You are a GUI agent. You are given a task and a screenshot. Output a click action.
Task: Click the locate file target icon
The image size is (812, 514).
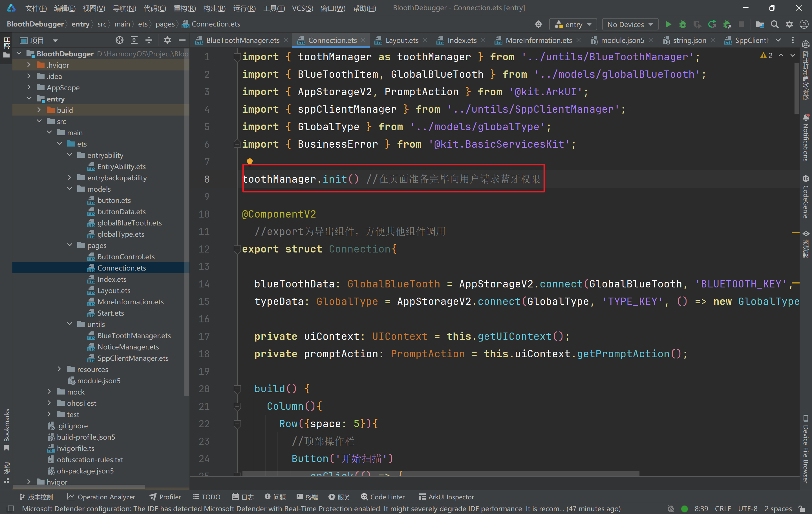[x=119, y=41]
